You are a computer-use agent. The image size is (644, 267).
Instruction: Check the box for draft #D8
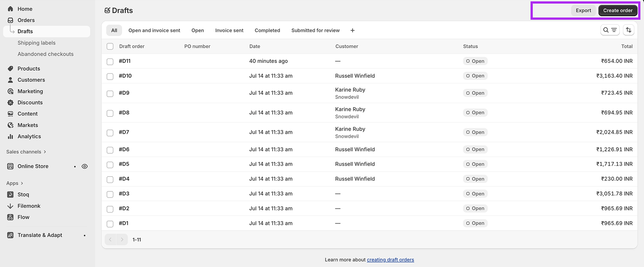coord(110,113)
